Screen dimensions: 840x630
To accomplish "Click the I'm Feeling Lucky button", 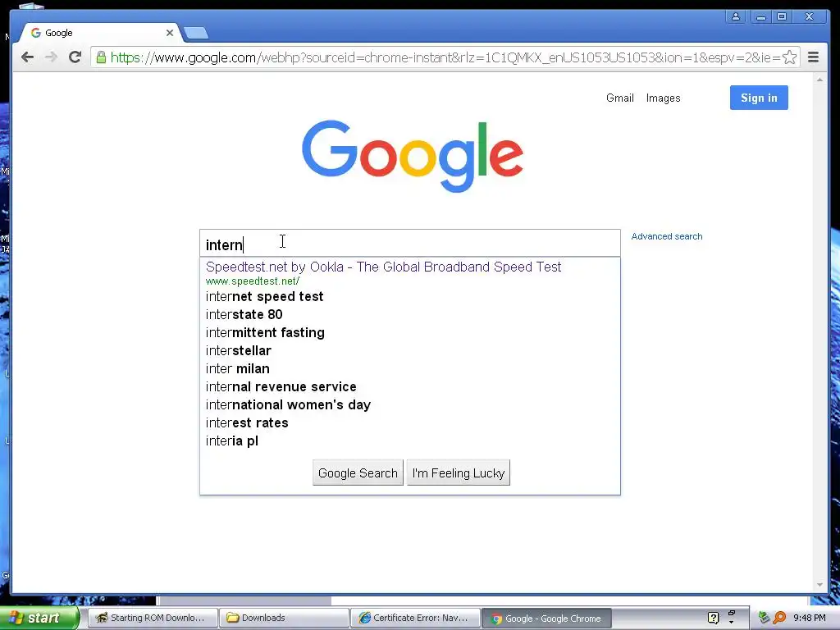I will [x=459, y=473].
